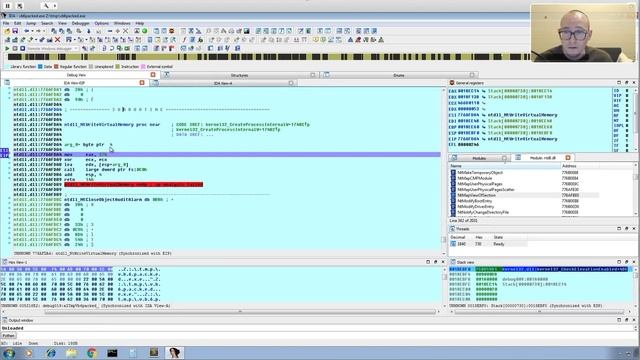Viewport: 640px width, 360px height.
Task: Click the call large dword ptr fs:0C0h line
Action: (x=106, y=169)
